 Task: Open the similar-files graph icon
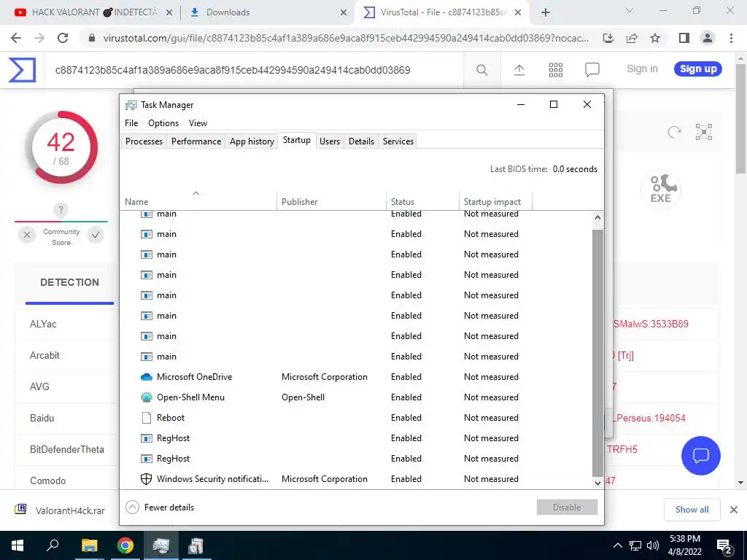(x=704, y=132)
